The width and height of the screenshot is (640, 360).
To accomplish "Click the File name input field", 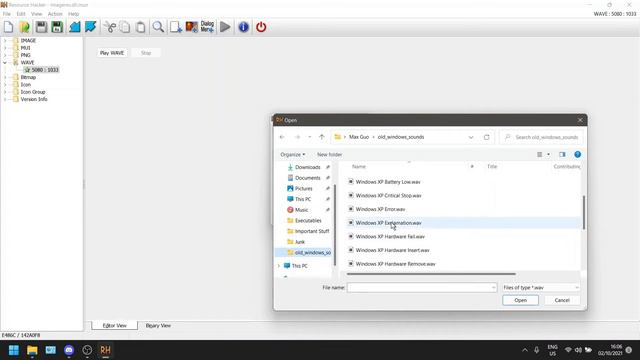I will tap(422, 288).
